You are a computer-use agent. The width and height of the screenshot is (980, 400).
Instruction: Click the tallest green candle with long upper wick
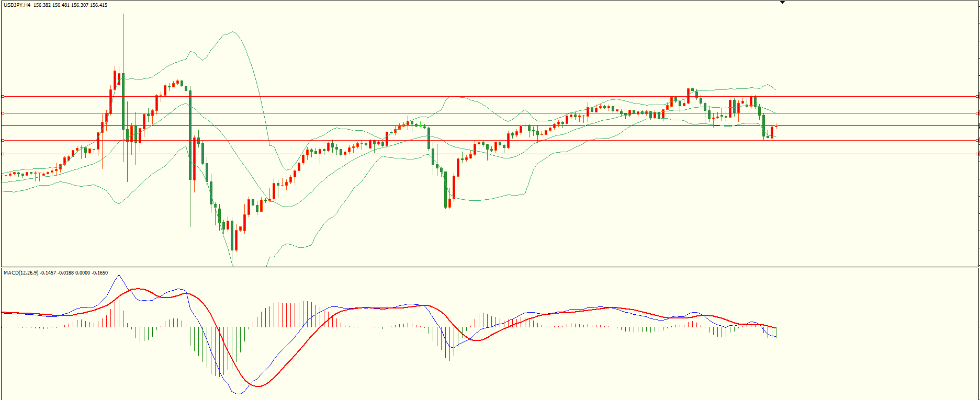123,99
